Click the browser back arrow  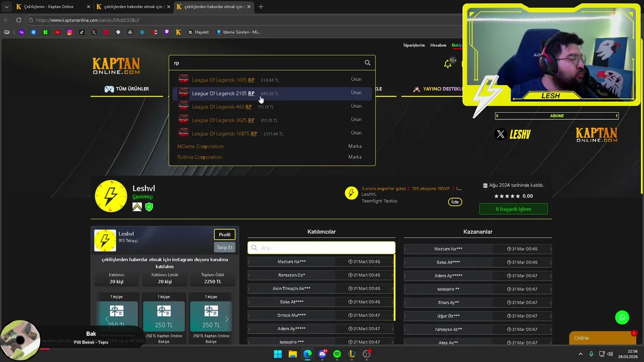click(7, 20)
